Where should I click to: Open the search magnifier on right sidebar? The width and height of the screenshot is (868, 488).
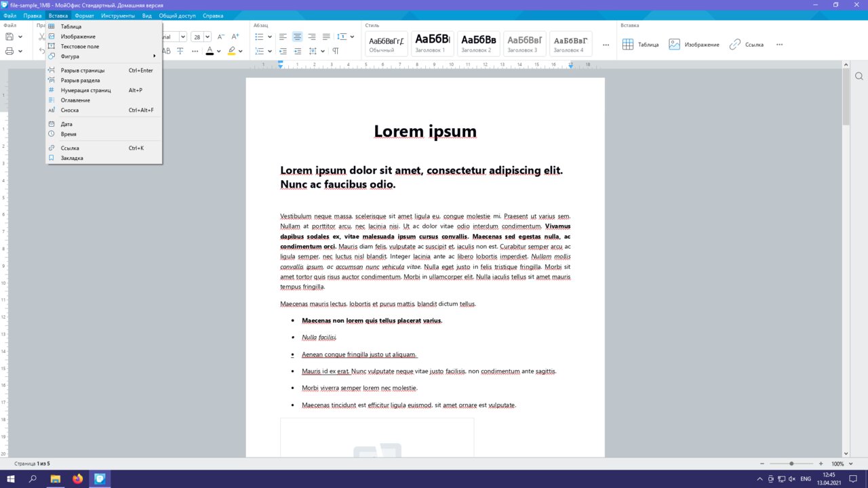(x=859, y=76)
